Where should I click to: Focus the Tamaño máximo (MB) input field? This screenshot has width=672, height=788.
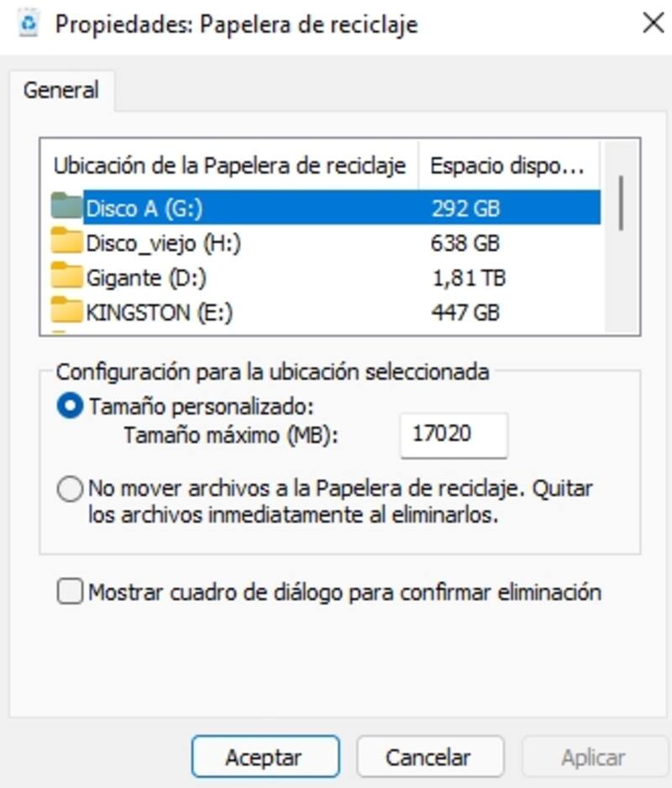pyautogui.click(x=454, y=434)
